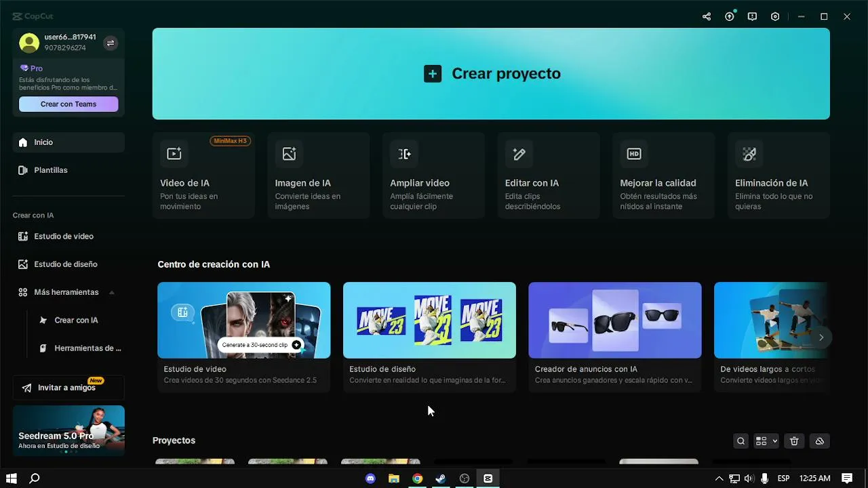Open the Video de IA tool
Screen dimensions: 868x488
(203, 176)
